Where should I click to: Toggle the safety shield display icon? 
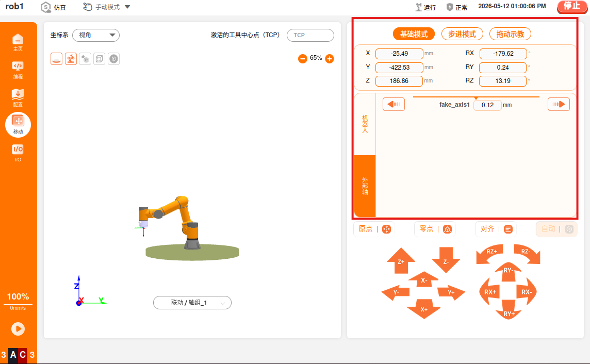[x=113, y=59]
